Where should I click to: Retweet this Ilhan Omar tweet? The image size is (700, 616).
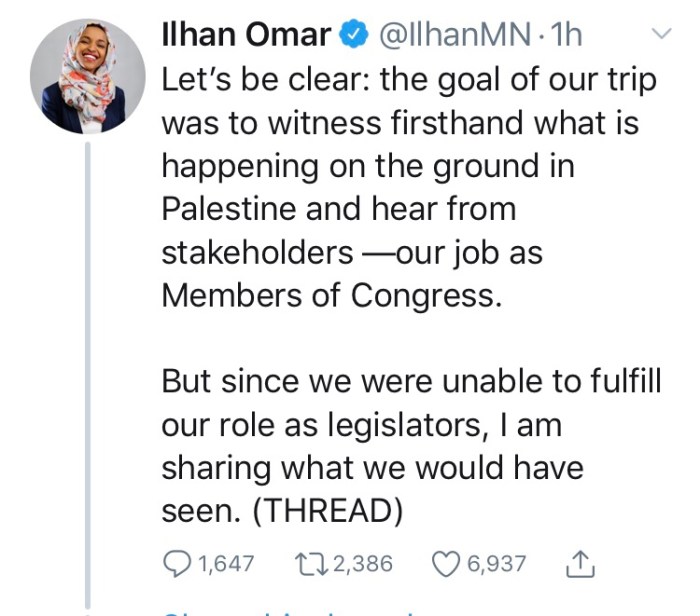coord(309,564)
